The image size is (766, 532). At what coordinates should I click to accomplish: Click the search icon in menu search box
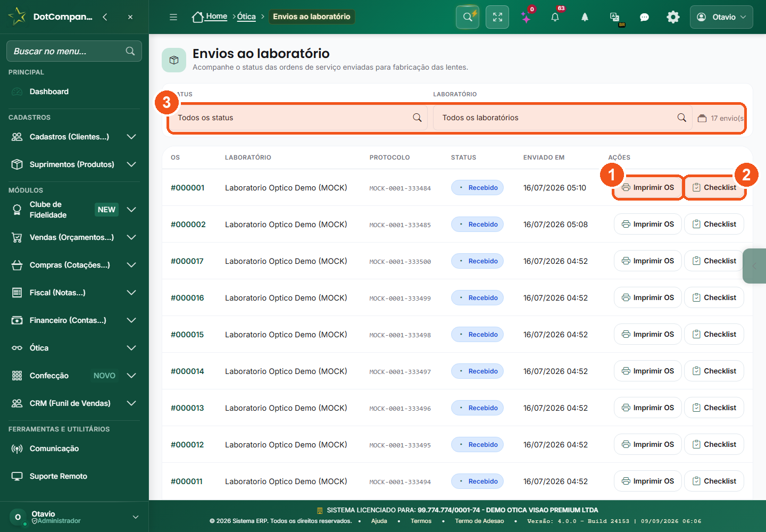click(x=130, y=51)
